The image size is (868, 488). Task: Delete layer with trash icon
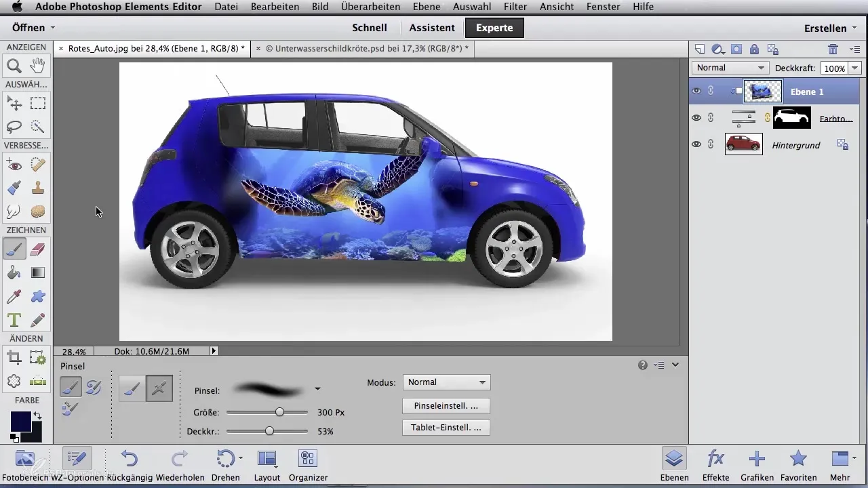(833, 49)
